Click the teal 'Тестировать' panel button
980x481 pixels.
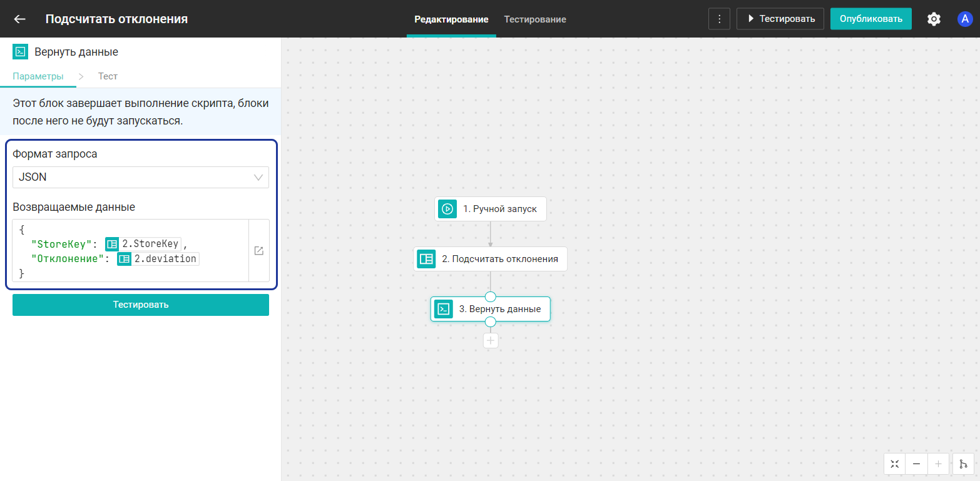[x=141, y=305]
